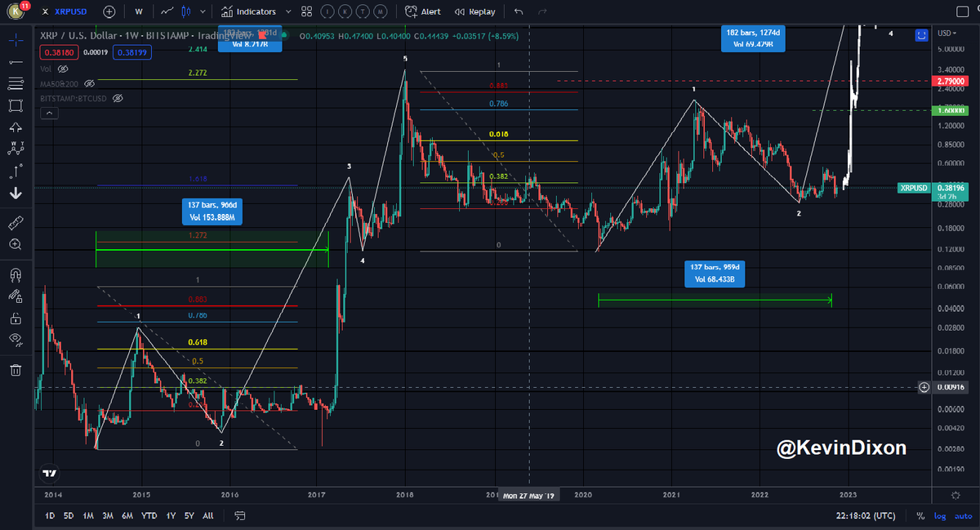Select the 5Y date range
Image resolution: width=980 pixels, height=530 pixels.
tap(189, 515)
